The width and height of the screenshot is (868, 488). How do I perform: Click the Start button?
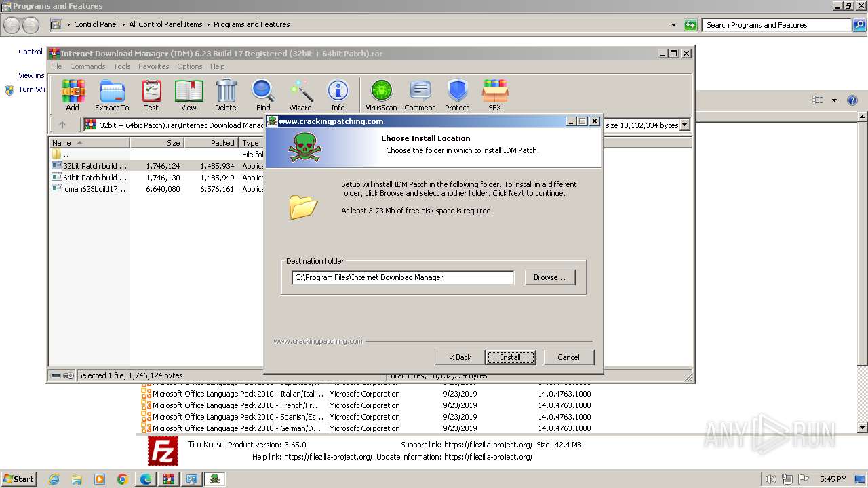pyautogui.click(x=19, y=479)
